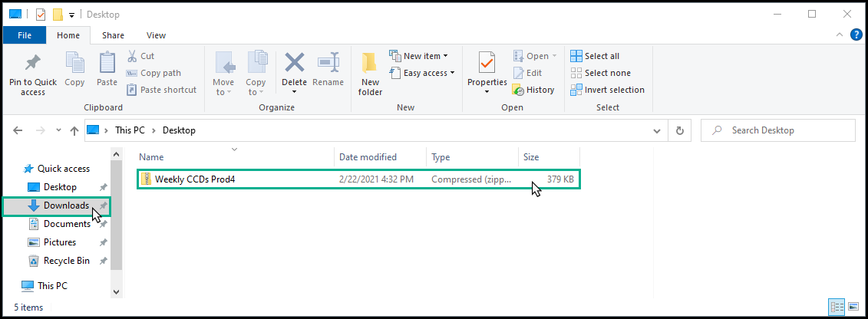This screenshot has height=319, width=868.
Task: Switch to Details view icon in status bar
Action: (837, 306)
